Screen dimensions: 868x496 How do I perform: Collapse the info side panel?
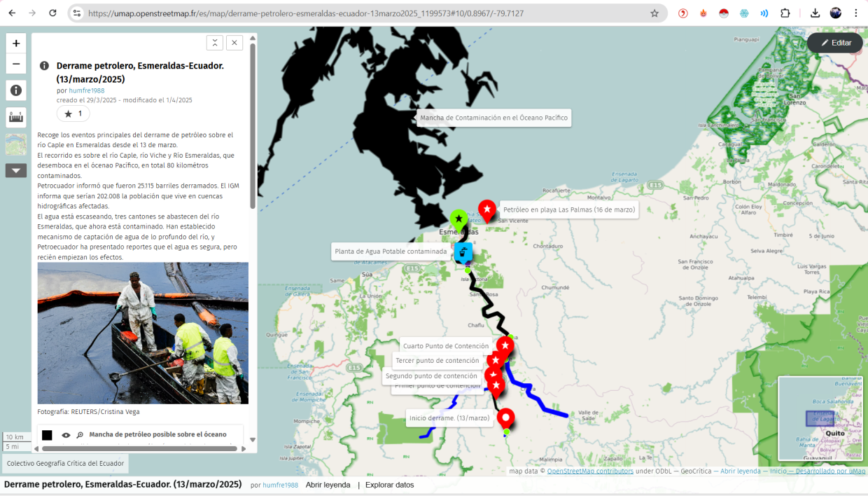(215, 43)
